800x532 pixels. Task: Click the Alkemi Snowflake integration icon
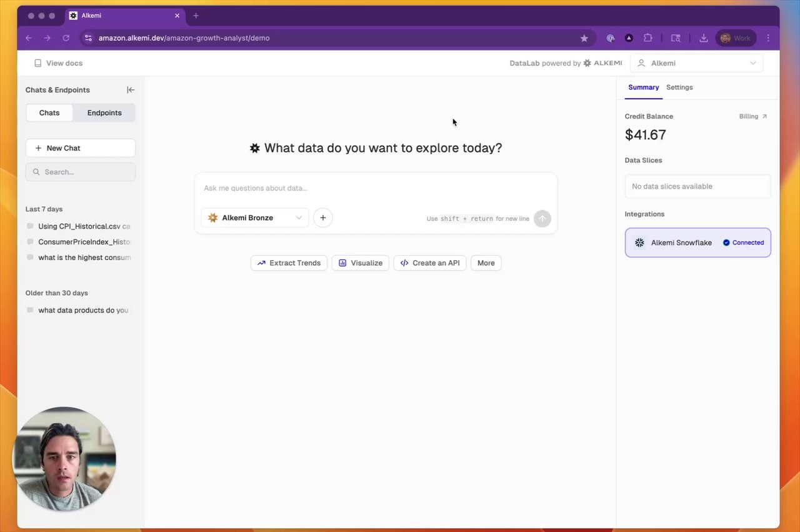pos(639,243)
